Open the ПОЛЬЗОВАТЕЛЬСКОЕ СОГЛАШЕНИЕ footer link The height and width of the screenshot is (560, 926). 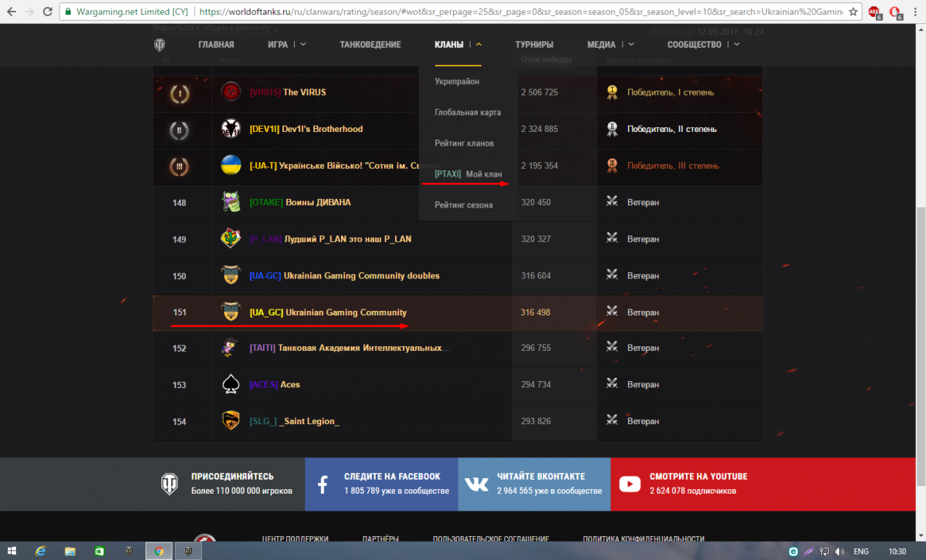click(x=491, y=539)
